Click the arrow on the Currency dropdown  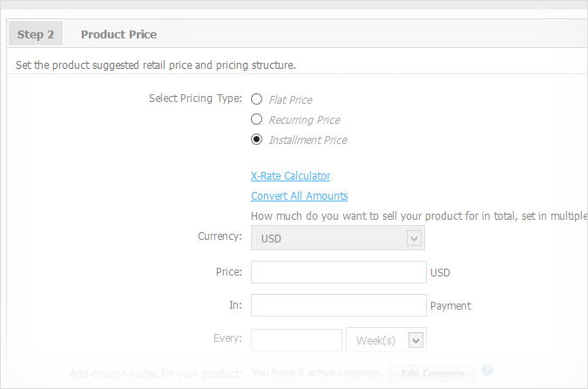tap(414, 238)
